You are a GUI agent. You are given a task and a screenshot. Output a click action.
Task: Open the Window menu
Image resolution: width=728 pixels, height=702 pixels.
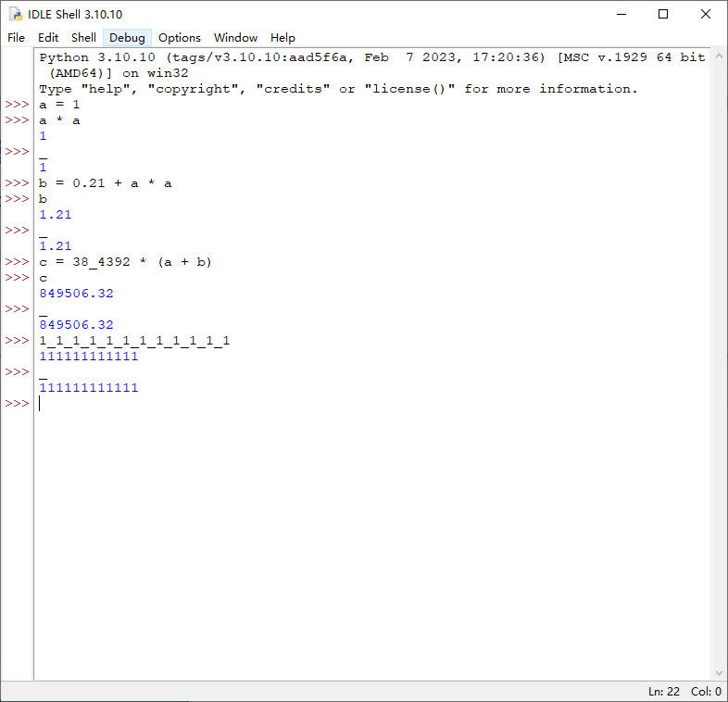click(235, 38)
